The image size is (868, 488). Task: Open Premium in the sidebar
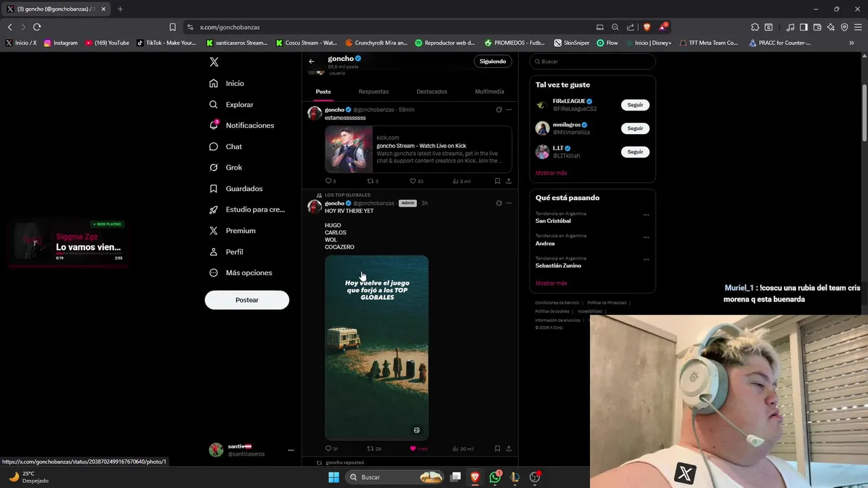[232, 230]
